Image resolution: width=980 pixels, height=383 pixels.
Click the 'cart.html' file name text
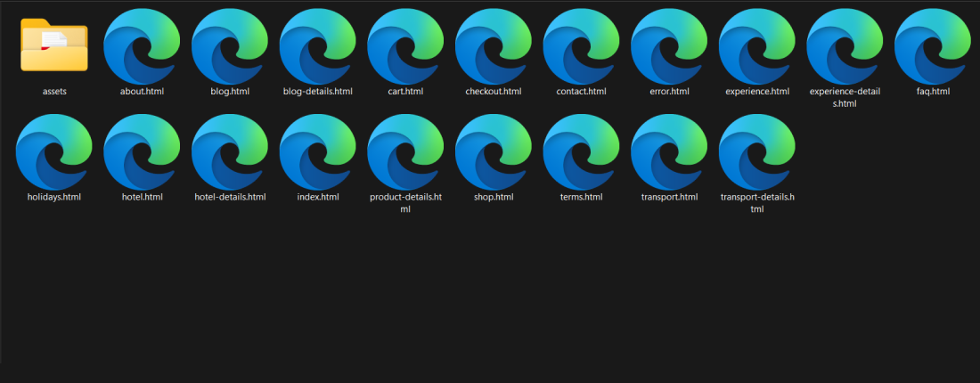tap(405, 92)
